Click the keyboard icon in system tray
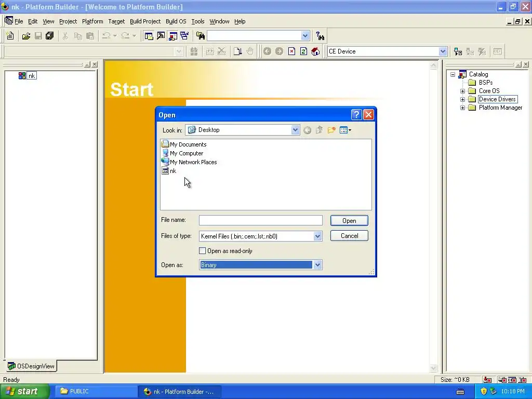 tap(460, 392)
